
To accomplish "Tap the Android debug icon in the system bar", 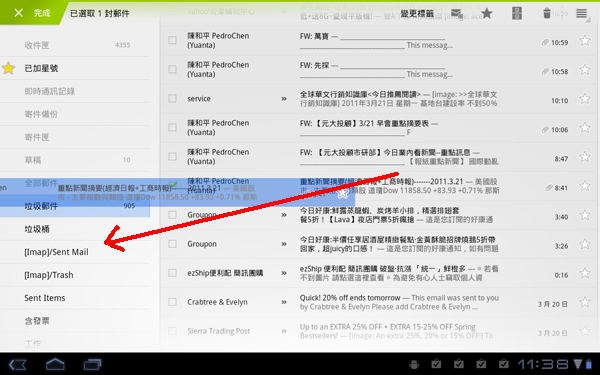I will tap(413, 364).
